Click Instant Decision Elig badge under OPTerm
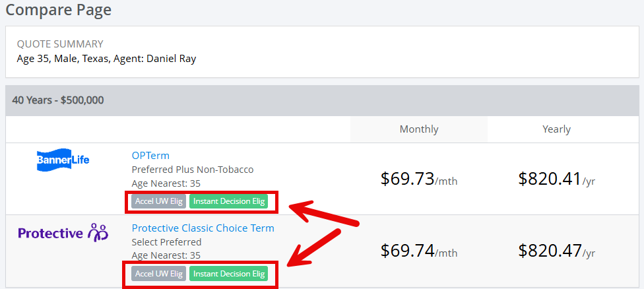The width and height of the screenshot is (644, 289). point(228,201)
